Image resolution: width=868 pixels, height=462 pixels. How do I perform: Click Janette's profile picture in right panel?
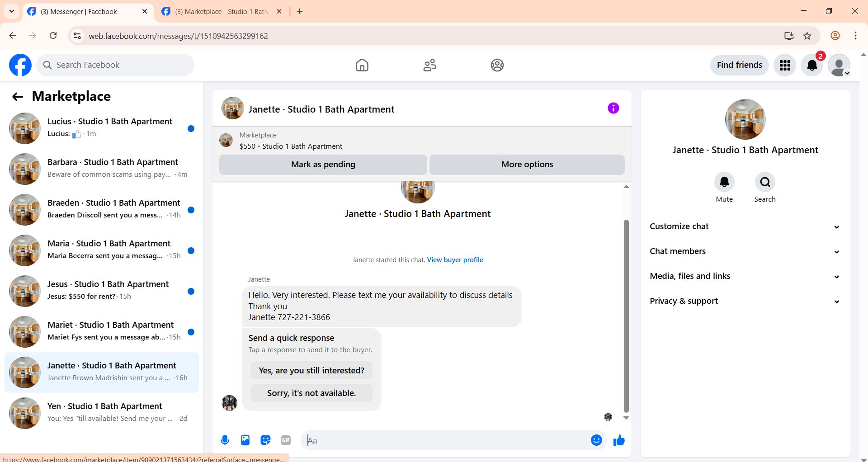coord(745,119)
